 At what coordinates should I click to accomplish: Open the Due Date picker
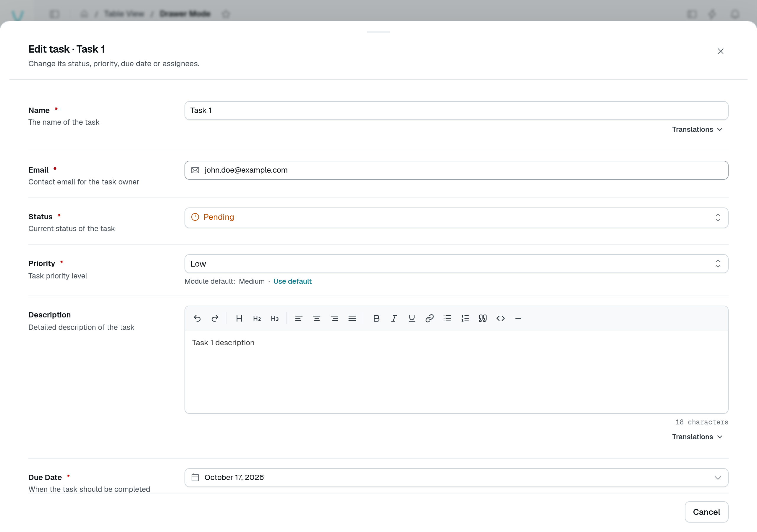coord(456,477)
